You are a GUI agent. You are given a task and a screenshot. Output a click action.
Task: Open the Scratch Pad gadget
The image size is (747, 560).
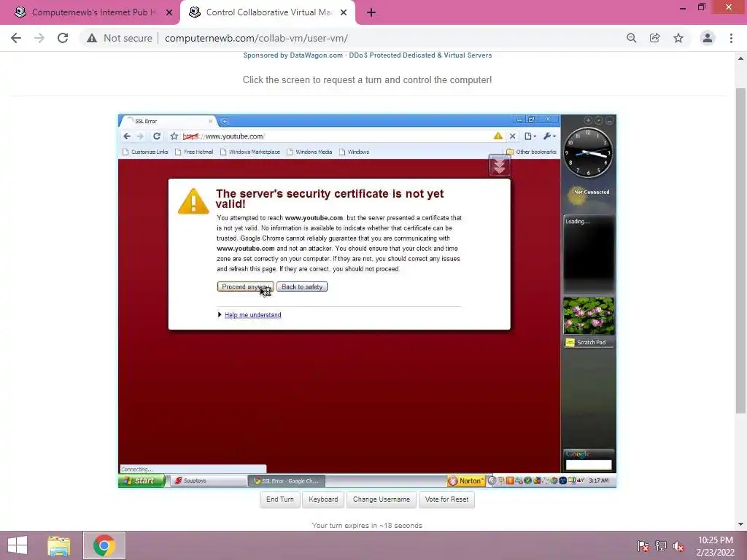[x=589, y=343]
